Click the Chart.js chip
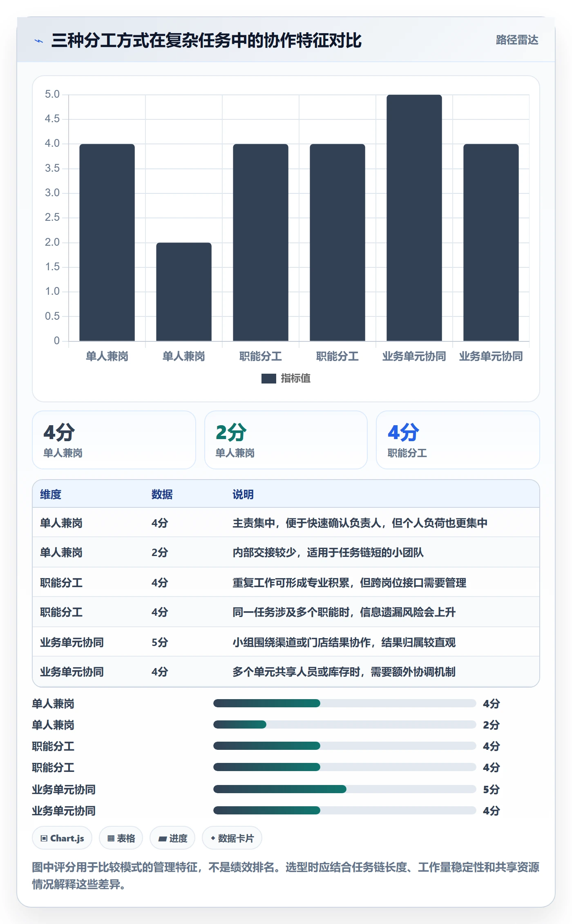Screen dimensions: 572x924 pyautogui.click(x=62, y=838)
